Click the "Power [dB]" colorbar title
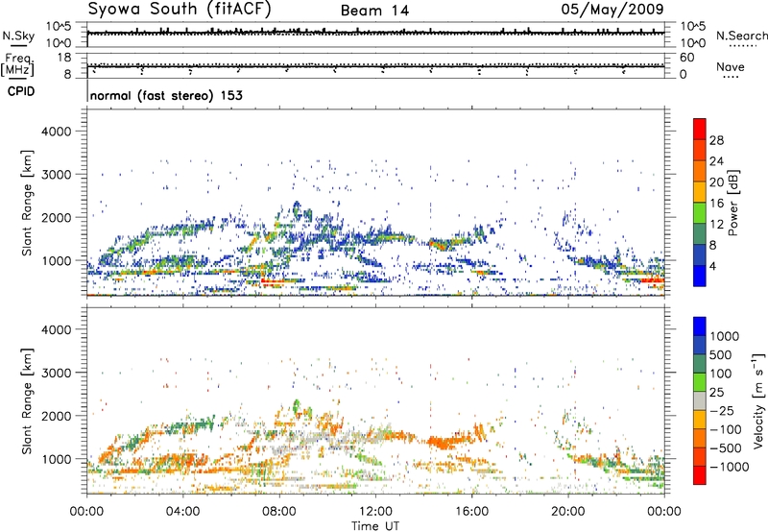Viewport: 768px width, 532px height. point(732,203)
